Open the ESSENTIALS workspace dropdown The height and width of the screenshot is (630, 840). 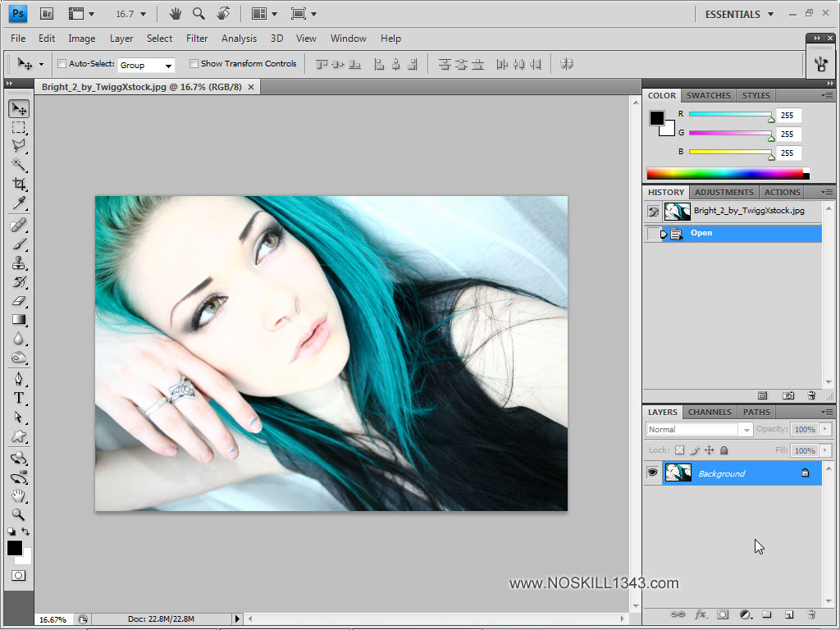[739, 15]
